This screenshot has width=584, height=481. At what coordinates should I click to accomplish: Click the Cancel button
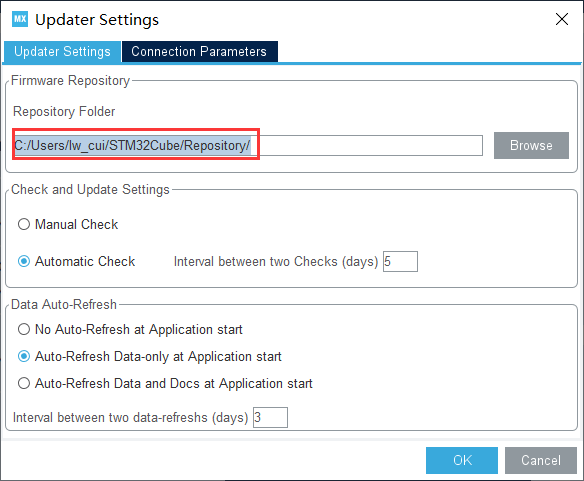(x=541, y=460)
